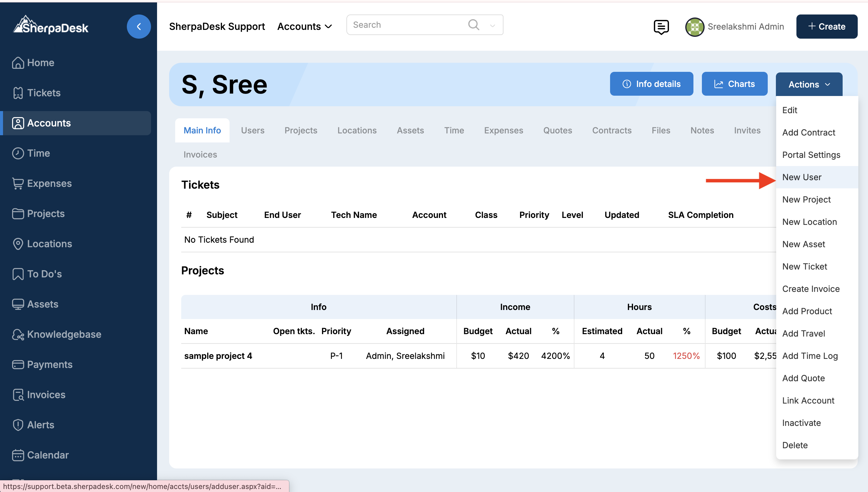Open Expenses via cart icon
The width and height of the screenshot is (868, 492).
tap(18, 184)
